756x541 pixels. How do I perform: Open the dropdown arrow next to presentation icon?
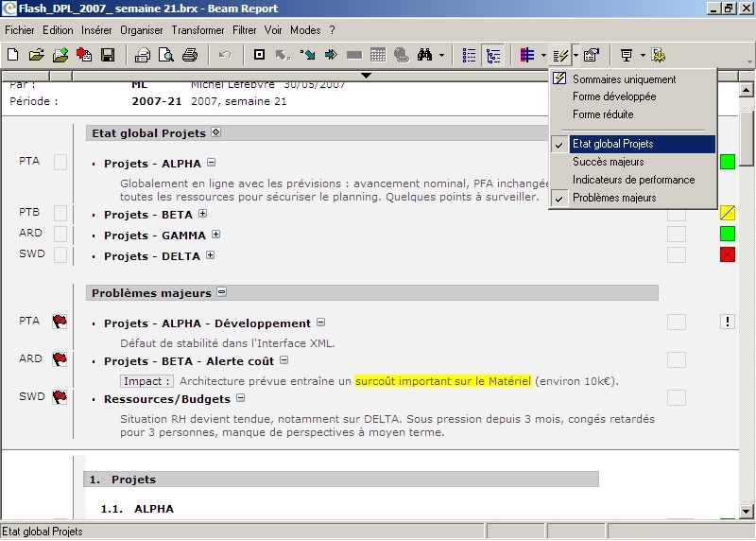[x=643, y=56]
